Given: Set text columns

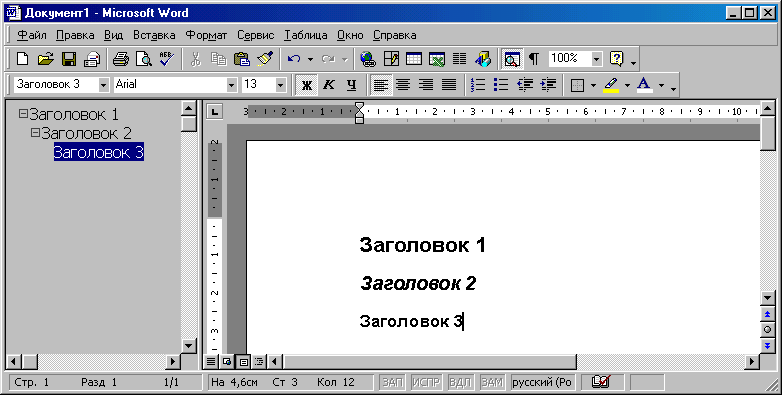Looking at the screenshot, I should click(459, 59).
